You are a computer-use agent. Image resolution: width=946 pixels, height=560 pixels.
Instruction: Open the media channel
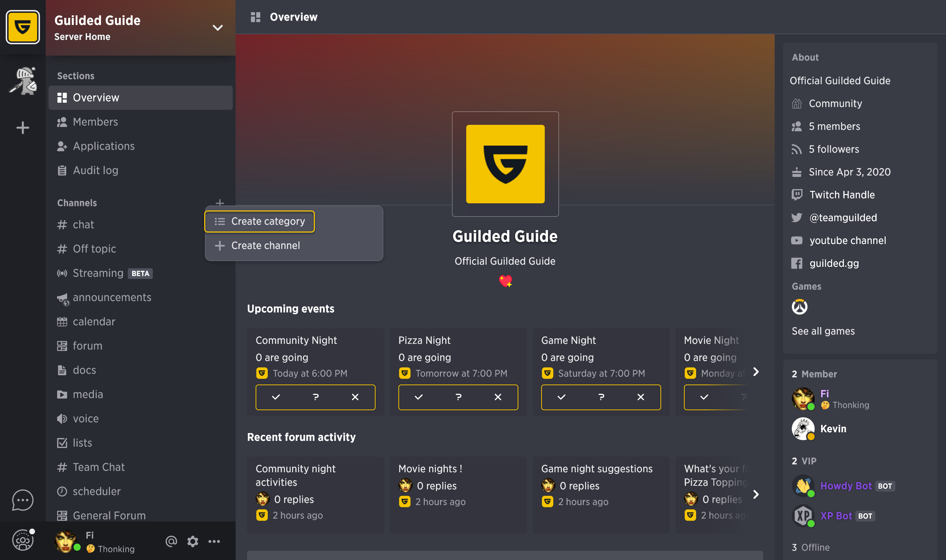[141, 394]
